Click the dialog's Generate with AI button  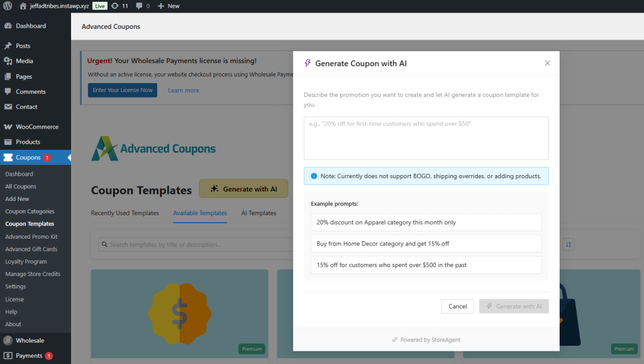514,307
